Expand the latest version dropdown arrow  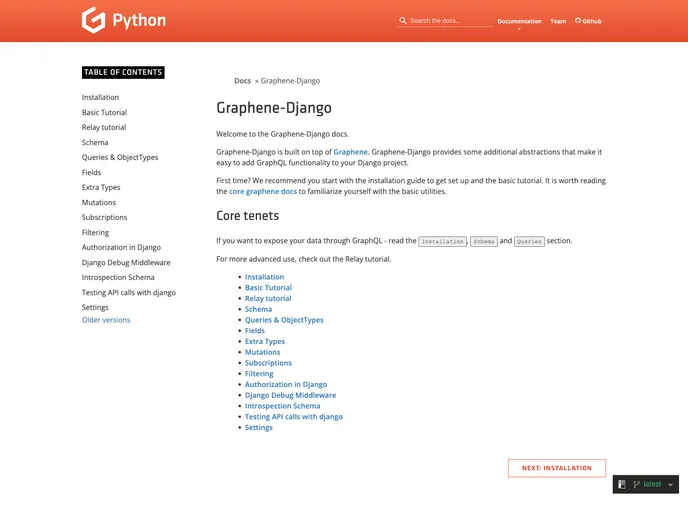click(x=670, y=485)
